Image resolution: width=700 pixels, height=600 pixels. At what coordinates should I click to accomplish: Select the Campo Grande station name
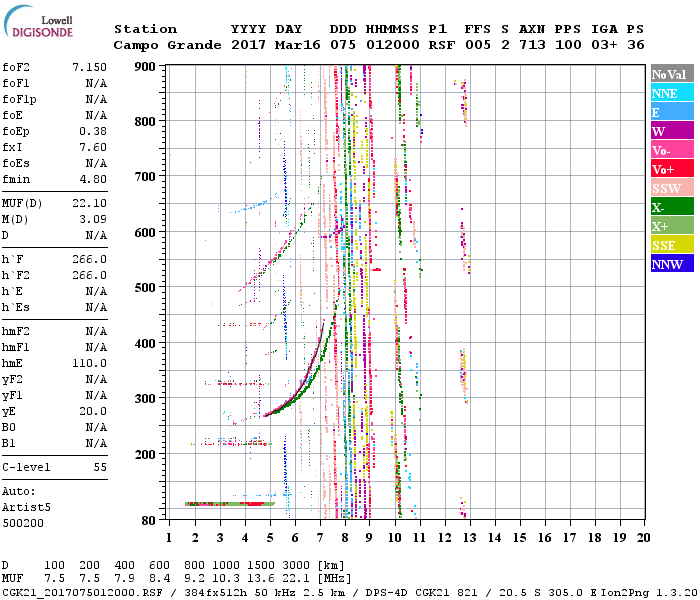(x=167, y=45)
